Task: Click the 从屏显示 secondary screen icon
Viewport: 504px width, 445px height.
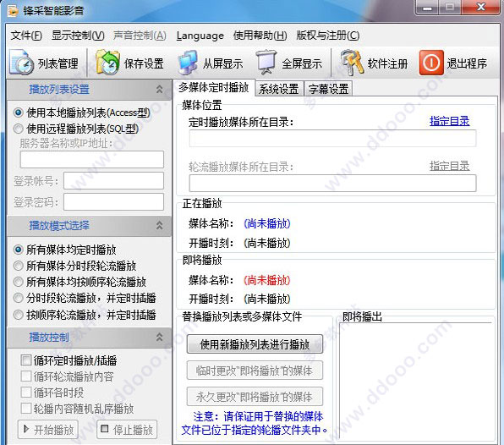Action: click(188, 63)
